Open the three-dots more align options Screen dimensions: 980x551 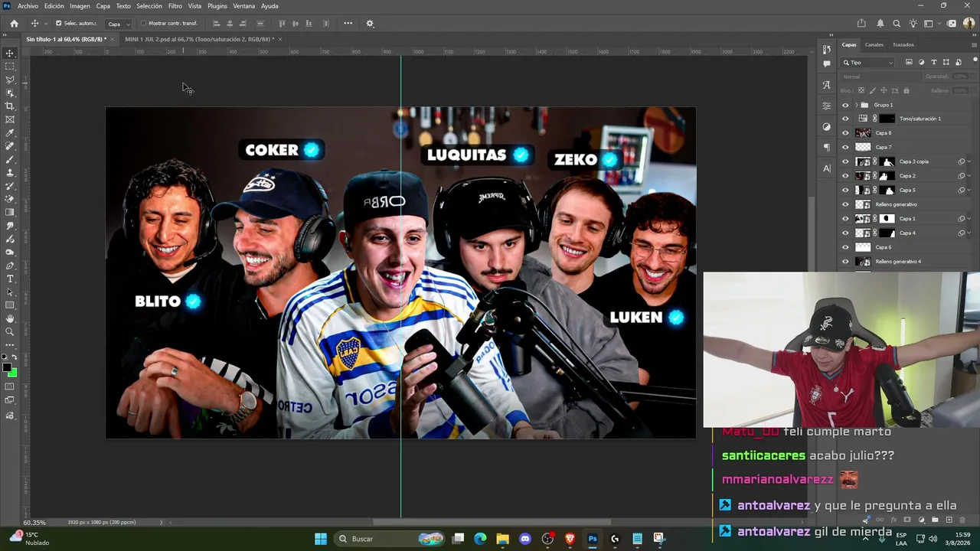point(348,23)
